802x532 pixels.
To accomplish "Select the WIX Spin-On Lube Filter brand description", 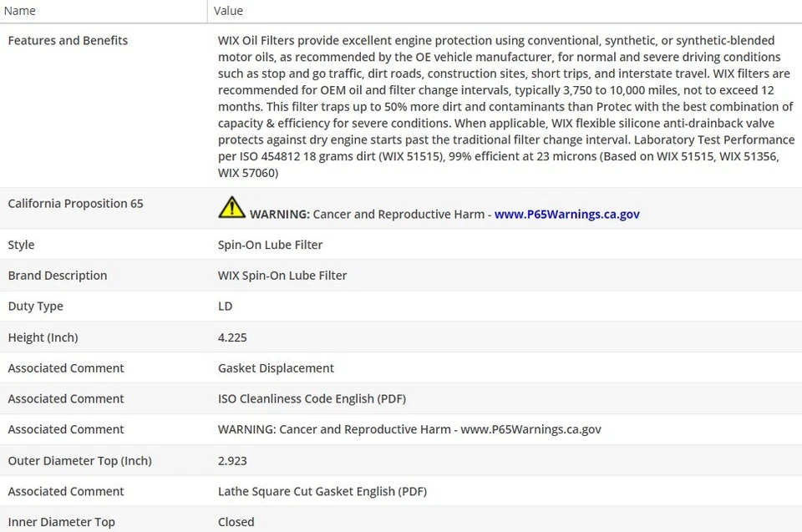I will click(x=282, y=275).
